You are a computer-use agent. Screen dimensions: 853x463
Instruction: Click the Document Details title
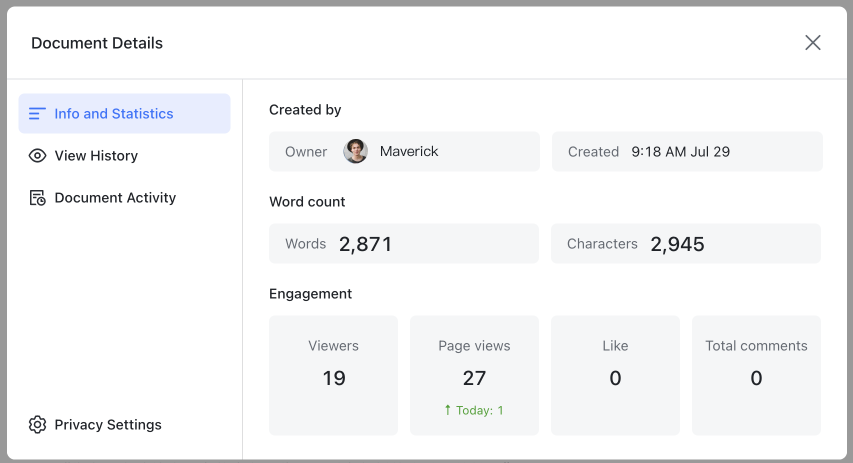tap(97, 43)
